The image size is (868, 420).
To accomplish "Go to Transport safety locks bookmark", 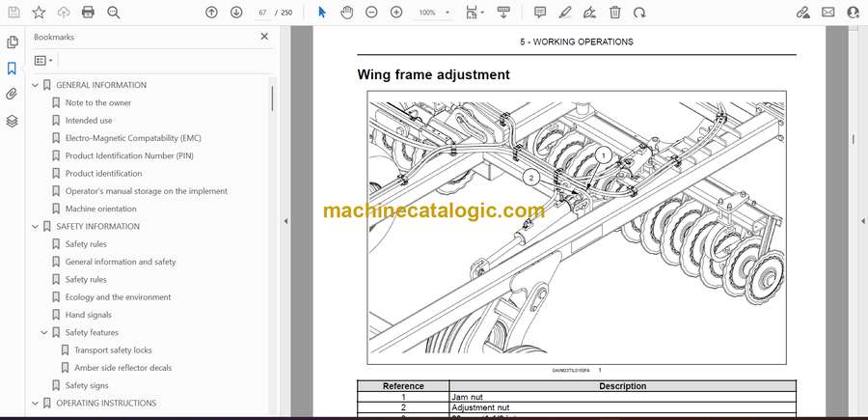I will click(x=113, y=350).
